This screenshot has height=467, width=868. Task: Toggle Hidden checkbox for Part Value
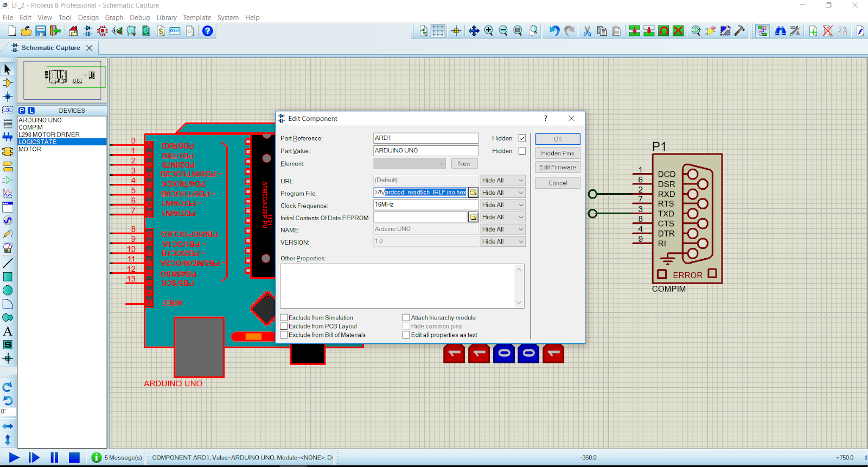click(x=522, y=151)
